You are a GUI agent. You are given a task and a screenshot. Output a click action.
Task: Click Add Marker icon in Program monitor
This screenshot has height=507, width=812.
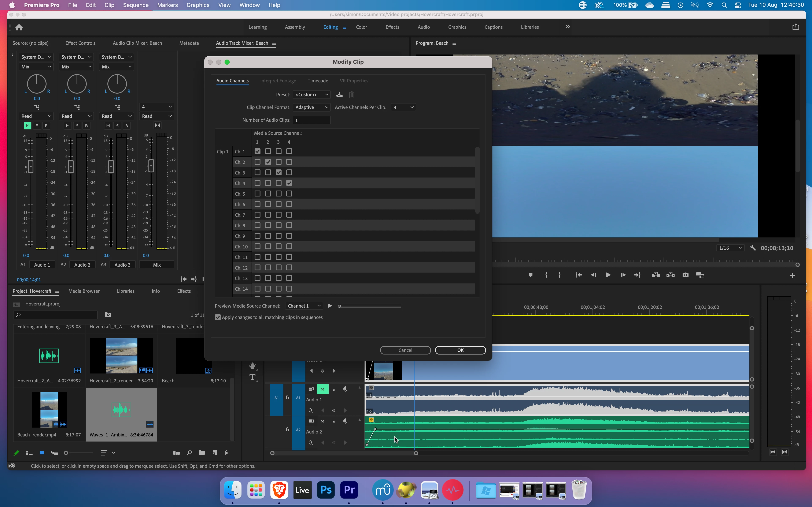tap(530, 275)
